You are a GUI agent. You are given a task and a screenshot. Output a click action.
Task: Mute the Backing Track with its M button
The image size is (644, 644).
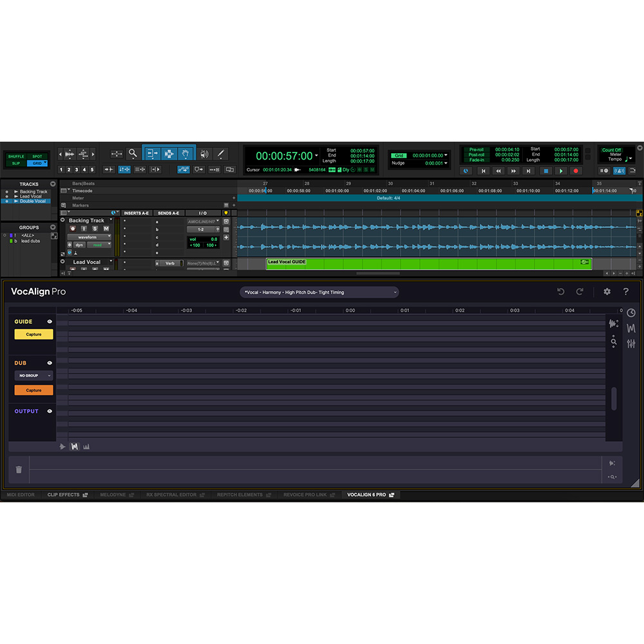click(x=106, y=229)
